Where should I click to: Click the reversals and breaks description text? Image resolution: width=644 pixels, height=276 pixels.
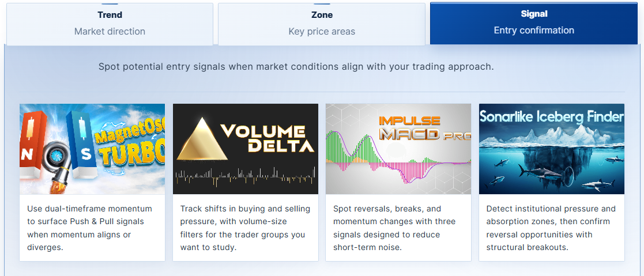click(394, 228)
